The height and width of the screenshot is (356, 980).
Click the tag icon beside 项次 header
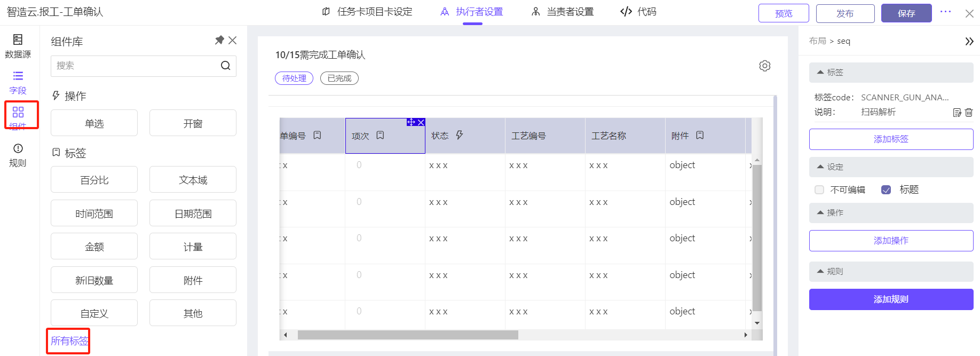click(x=380, y=136)
